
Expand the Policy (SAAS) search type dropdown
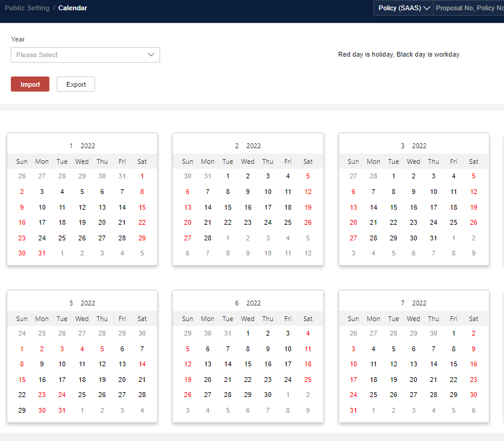pos(402,8)
